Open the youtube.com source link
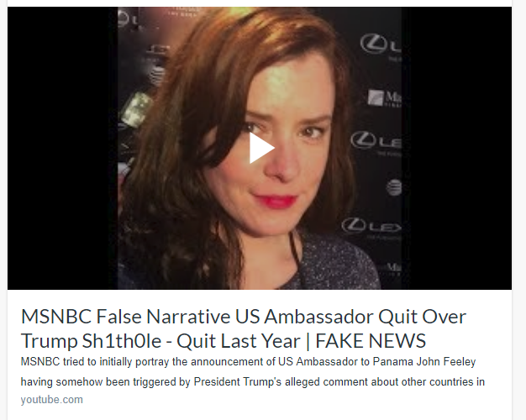The width and height of the screenshot is (526, 420). tap(51, 400)
